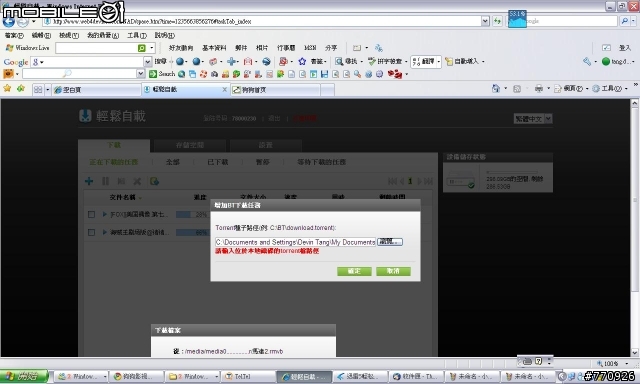
Task: Click the Quick Tabs grid icon
Action: (x=38, y=89)
